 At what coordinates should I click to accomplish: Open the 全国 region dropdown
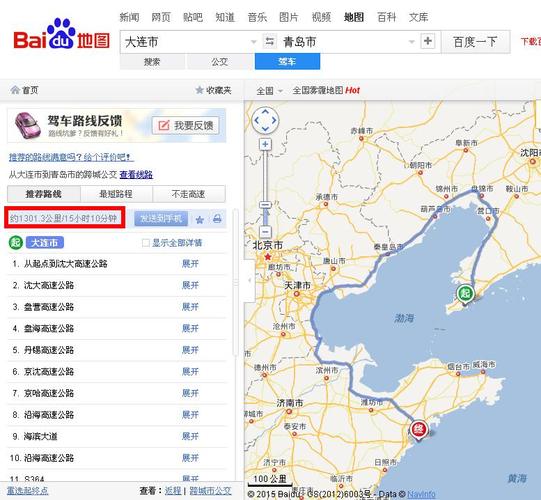[269, 91]
